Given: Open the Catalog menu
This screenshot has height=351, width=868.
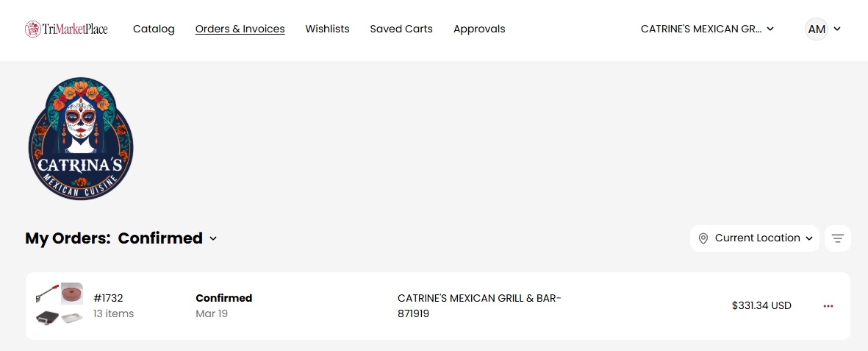Looking at the screenshot, I should pos(154,29).
